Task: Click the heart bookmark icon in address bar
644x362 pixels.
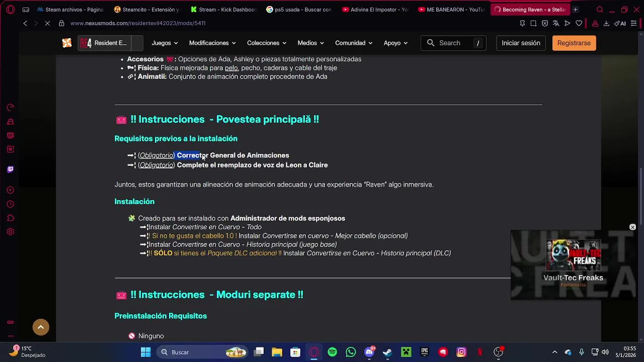Action: tap(579, 23)
